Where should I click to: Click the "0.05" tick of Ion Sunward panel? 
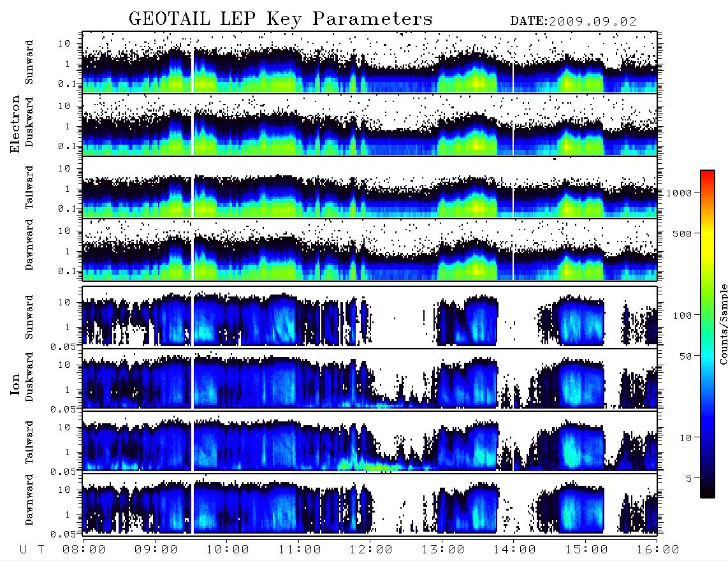point(63,346)
